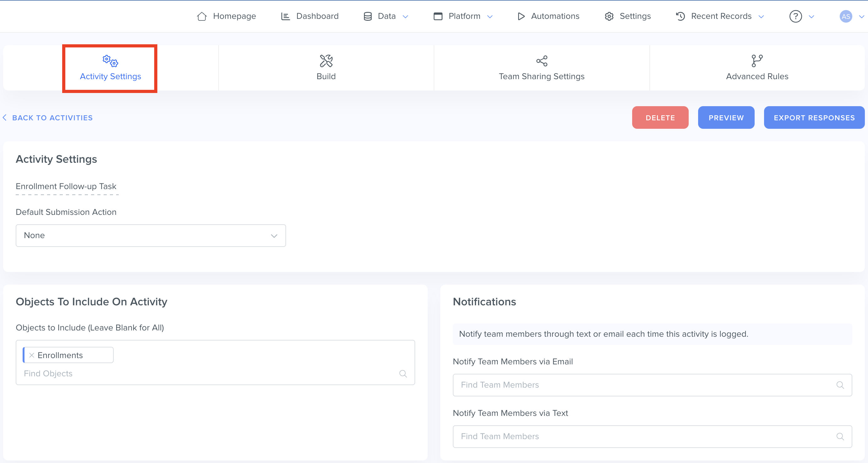Click the Automations play icon

(521, 16)
